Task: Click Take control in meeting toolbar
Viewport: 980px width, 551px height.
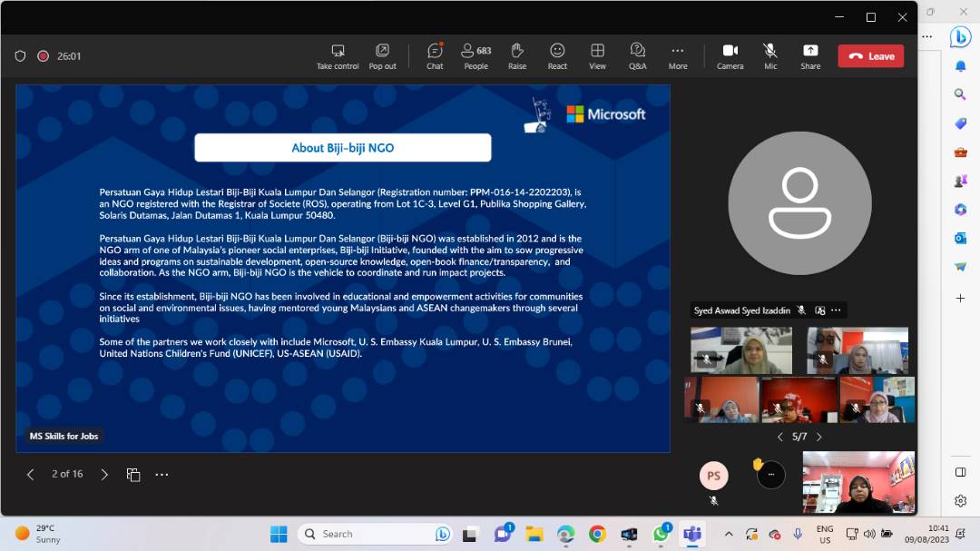Action: (338, 56)
